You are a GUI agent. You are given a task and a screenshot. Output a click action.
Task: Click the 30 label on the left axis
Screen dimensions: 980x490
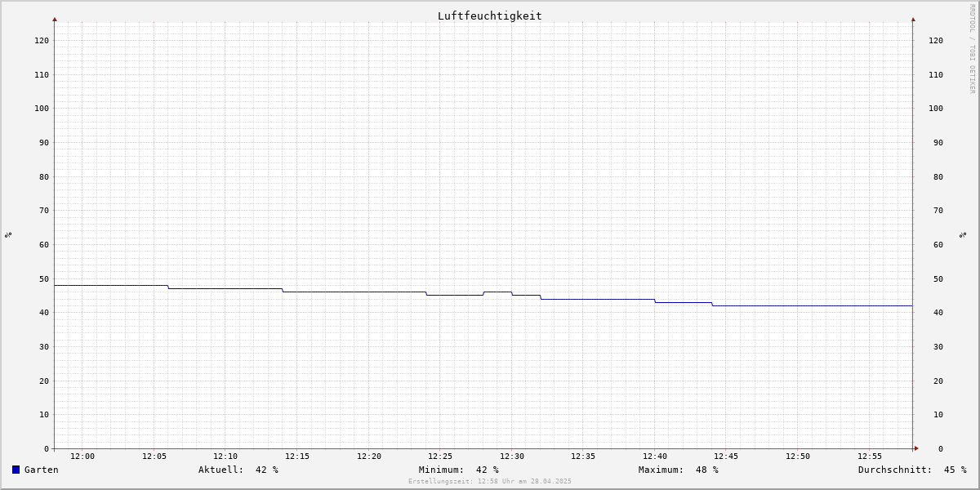[x=44, y=346]
